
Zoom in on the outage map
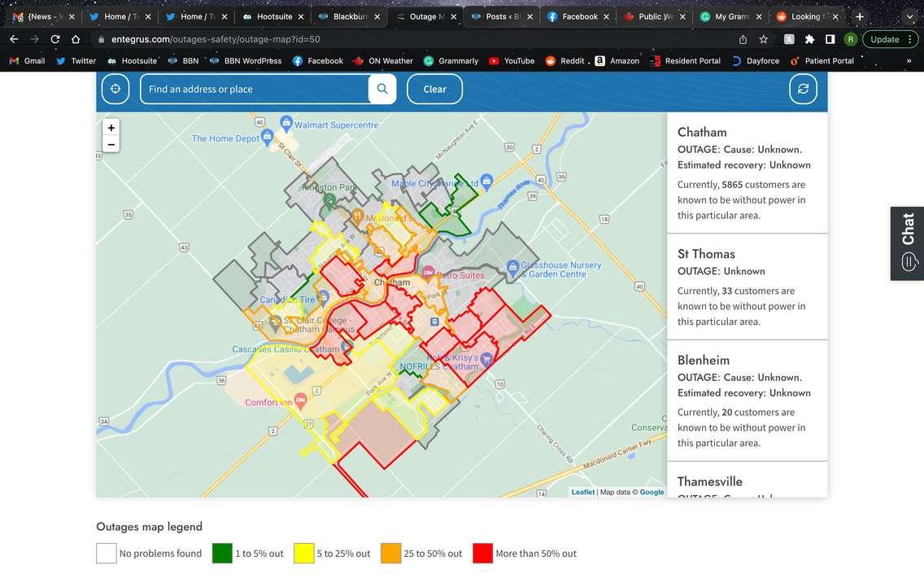(x=111, y=128)
